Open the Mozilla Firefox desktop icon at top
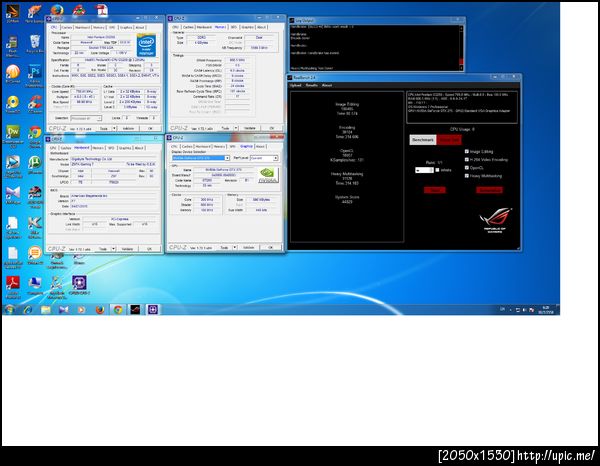The width and height of the screenshot is (600, 466). click(x=57, y=10)
